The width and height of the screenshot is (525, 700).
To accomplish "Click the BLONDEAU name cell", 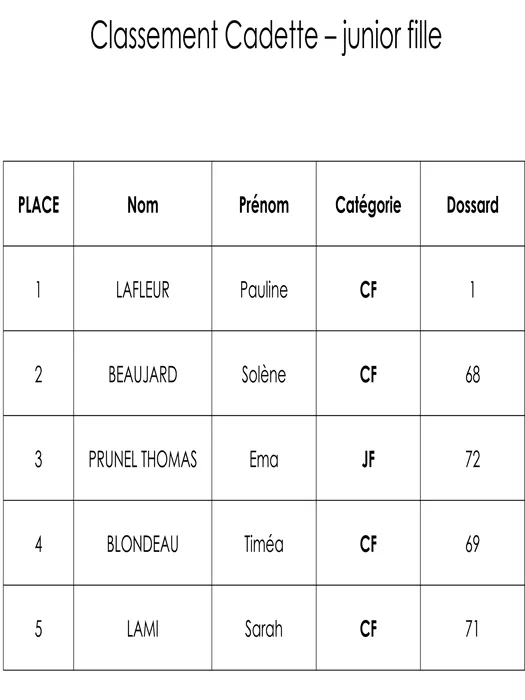I will point(142,544).
